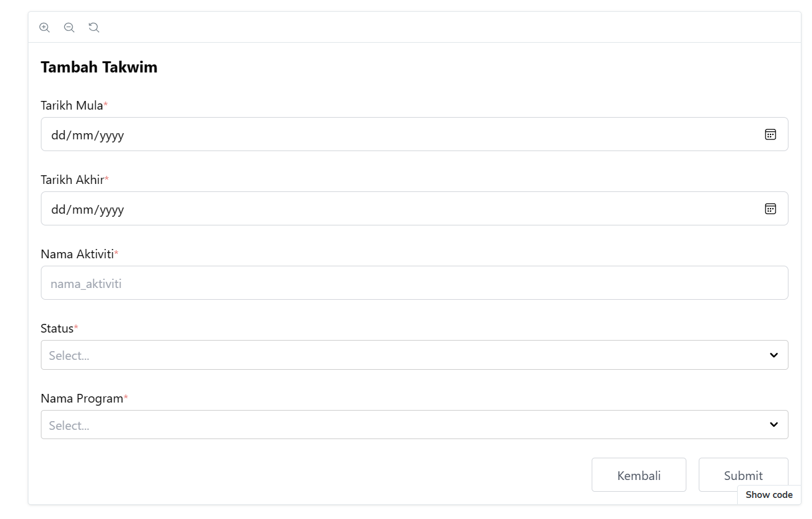
Task: Click the Tambah Takwim heading
Action: (99, 68)
